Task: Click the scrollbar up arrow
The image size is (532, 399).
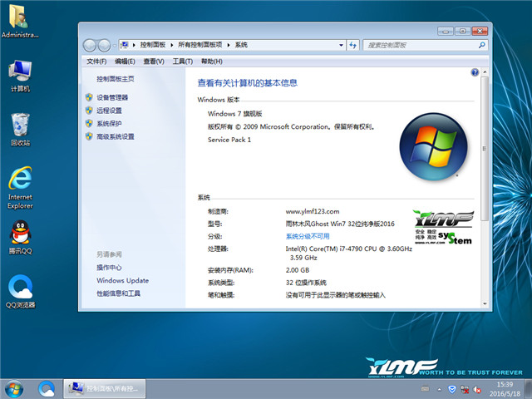Action: click(485, 72)
